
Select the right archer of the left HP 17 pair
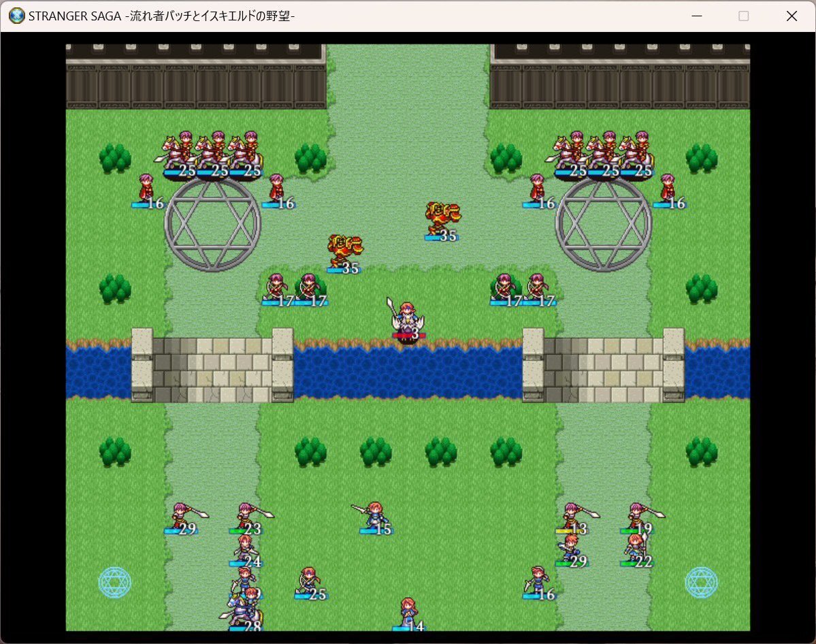click(x=310, y=289)
